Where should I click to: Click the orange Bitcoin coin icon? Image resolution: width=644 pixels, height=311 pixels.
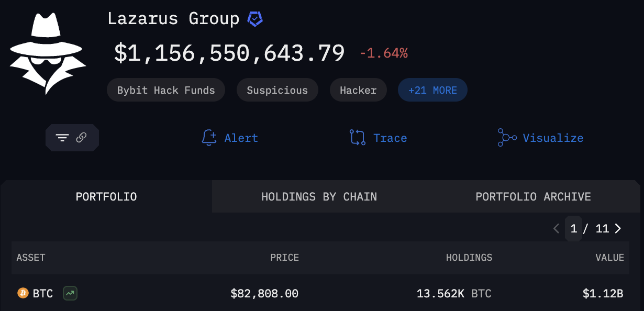[x=23, y=293]
